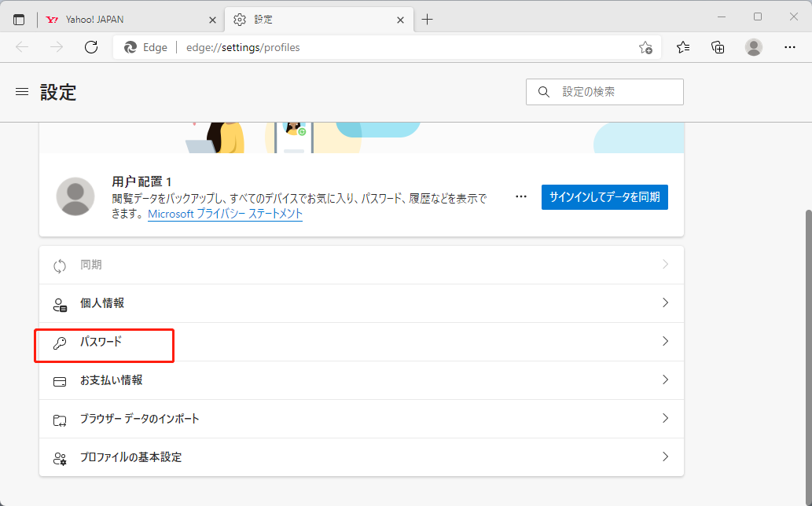Add this page to favorites icon
This screenshot has height=506, width=812.
click(x=645, y=47)
